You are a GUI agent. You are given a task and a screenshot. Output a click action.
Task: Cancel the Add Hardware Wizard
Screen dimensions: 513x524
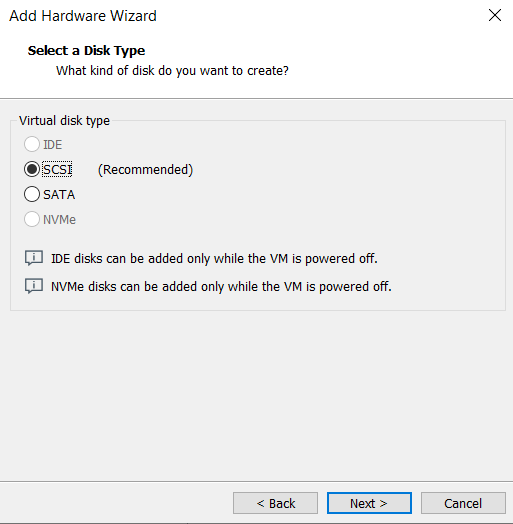[463, 503]
